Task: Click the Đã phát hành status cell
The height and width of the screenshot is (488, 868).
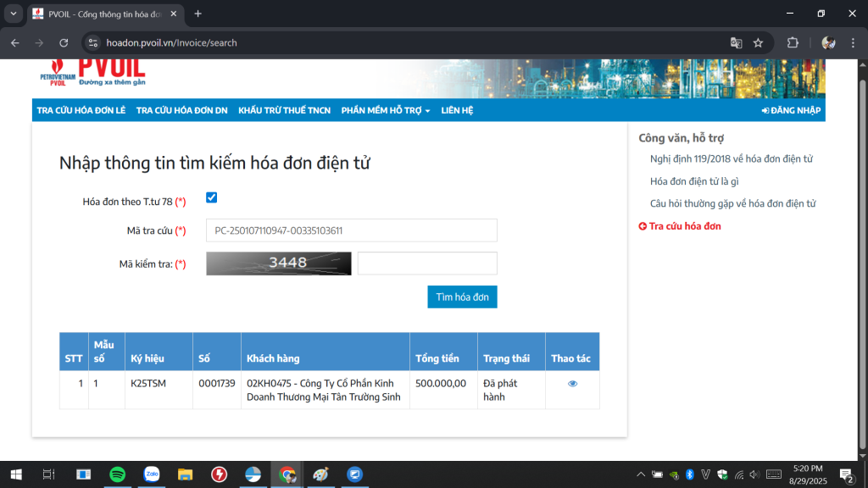Action: (511, 390)
